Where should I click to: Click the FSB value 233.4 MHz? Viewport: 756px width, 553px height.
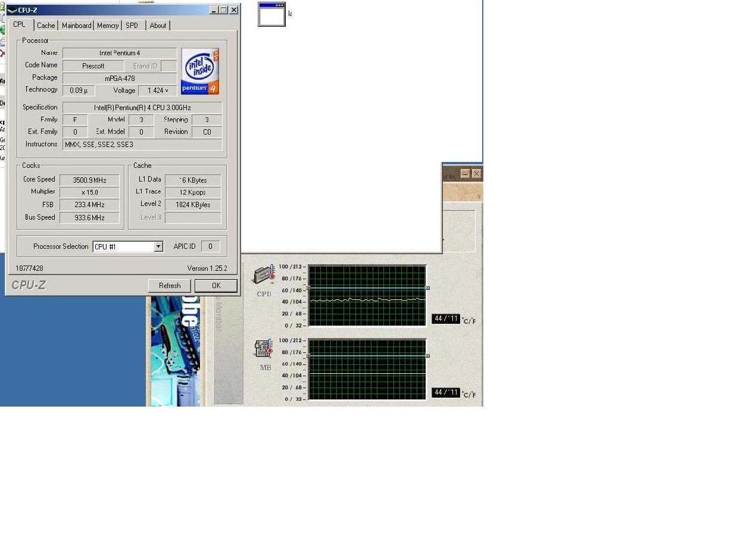[x=89, y=205]
